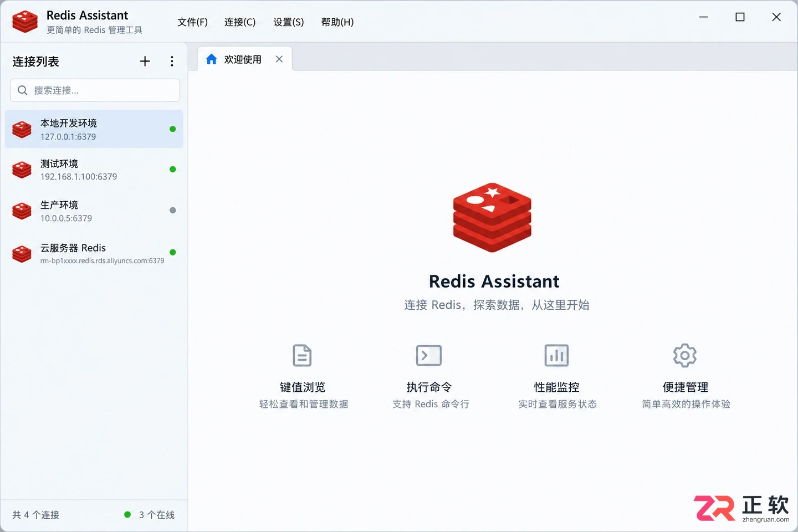The width and height of the screenshot is (798, 532).
Task: Click the 性能监控 feature label
Action: click(556, 387)
